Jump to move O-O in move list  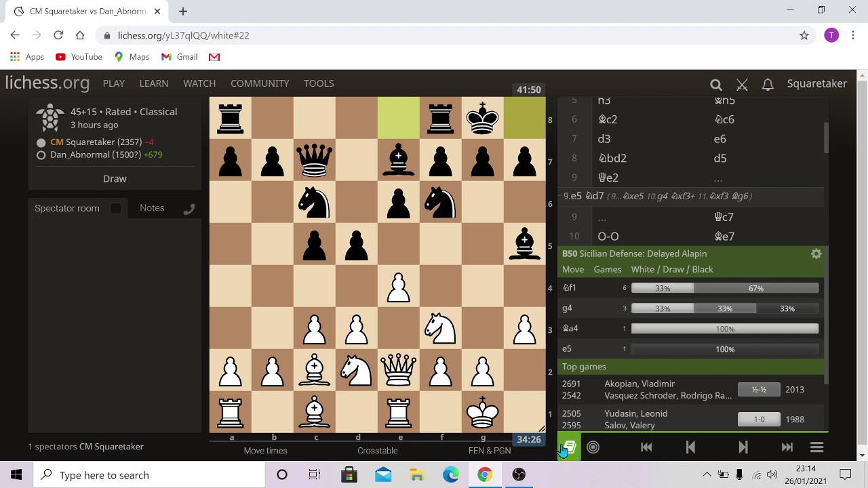pyautogui.click(x=608, y=237)
